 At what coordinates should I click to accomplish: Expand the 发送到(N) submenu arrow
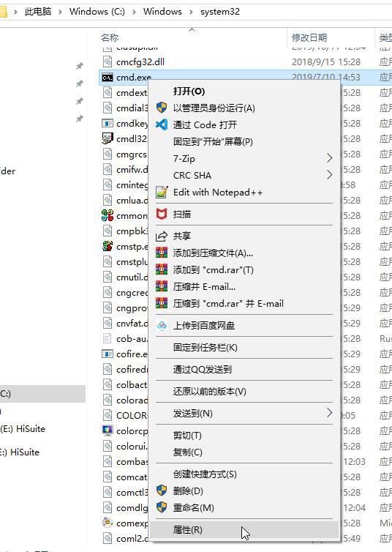click(x=329, y=413)
